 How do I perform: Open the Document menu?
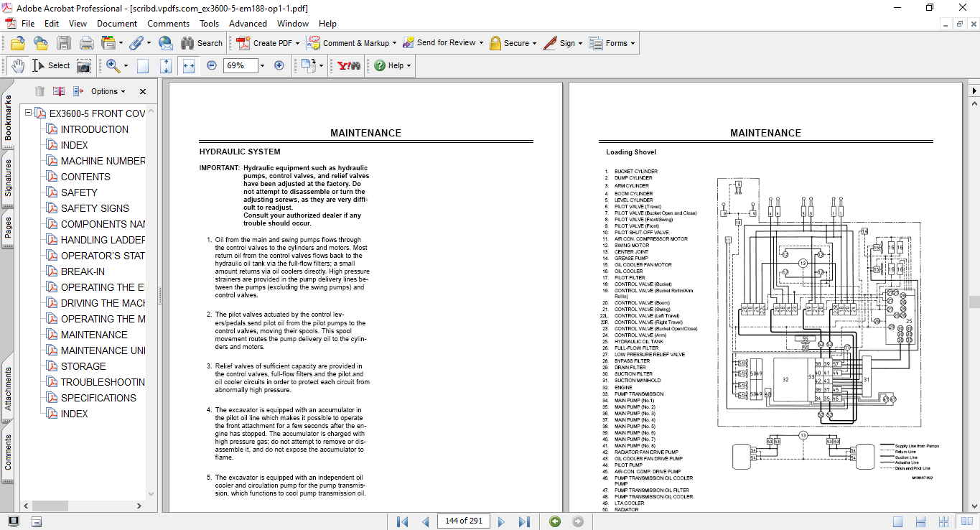[x=117, y=24]
